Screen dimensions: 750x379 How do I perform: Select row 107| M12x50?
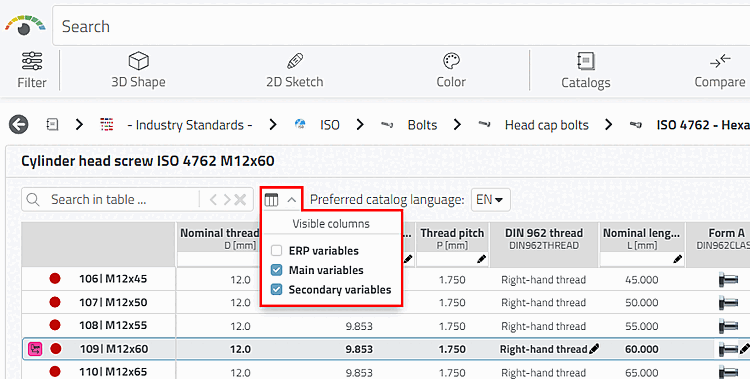pyautogui.click(x=113, y=302)
